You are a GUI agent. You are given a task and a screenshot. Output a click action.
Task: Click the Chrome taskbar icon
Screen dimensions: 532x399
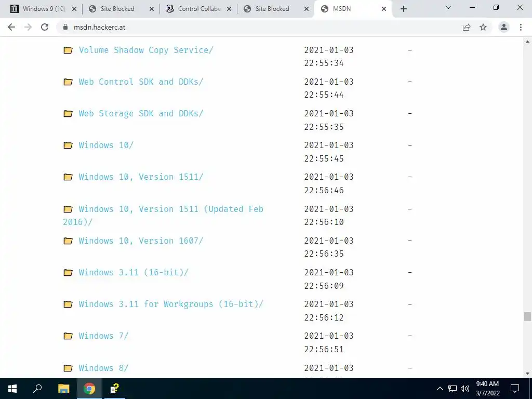click(x=89, y=389)
